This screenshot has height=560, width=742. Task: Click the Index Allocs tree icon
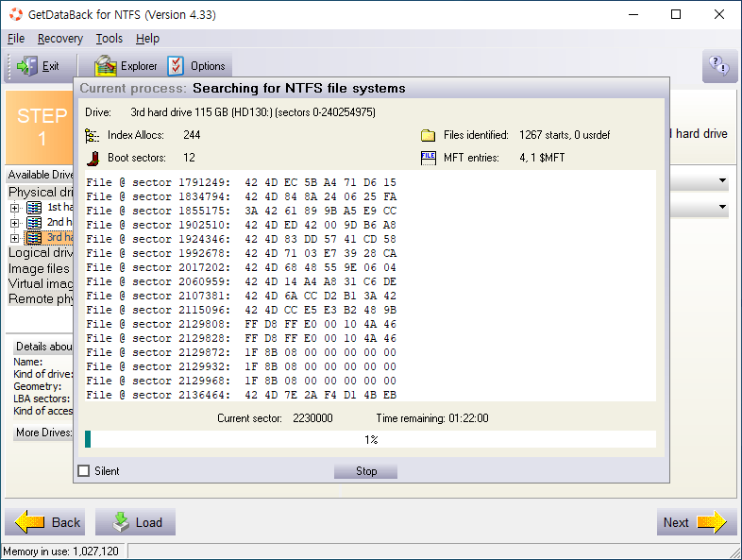coord(93,135)
